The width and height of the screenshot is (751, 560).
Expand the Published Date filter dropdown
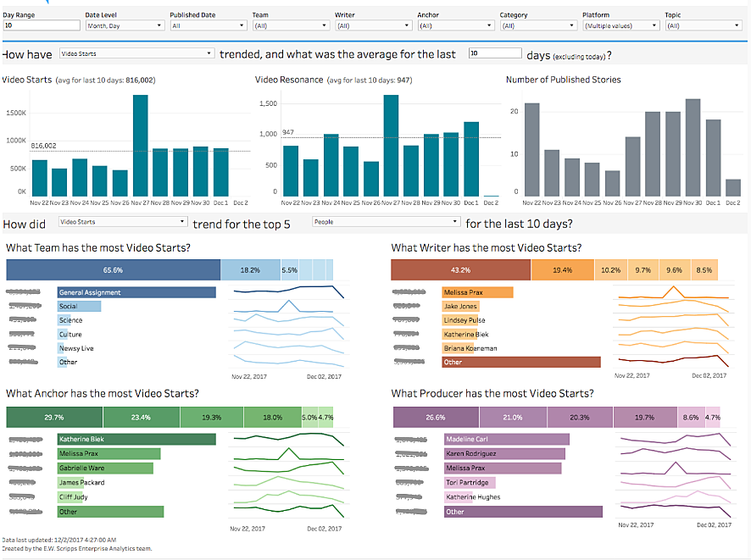tap(207, 26)
